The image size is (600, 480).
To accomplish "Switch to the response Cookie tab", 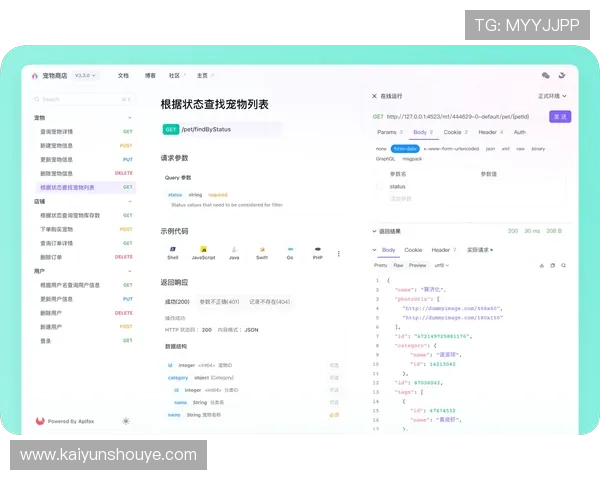I will [413, 250].
